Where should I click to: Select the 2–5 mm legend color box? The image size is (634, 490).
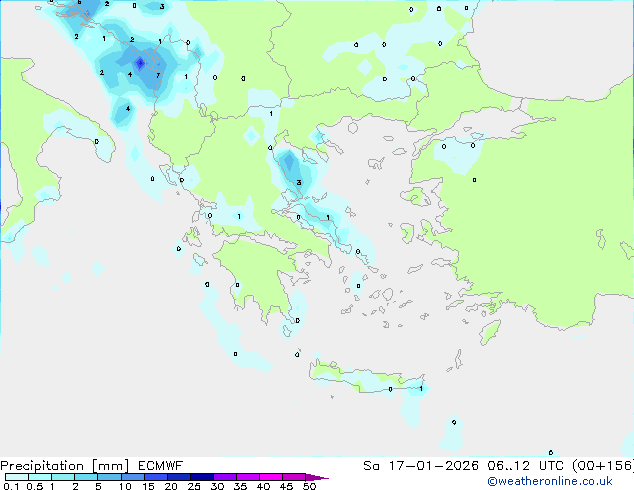(x=86, y=477)
